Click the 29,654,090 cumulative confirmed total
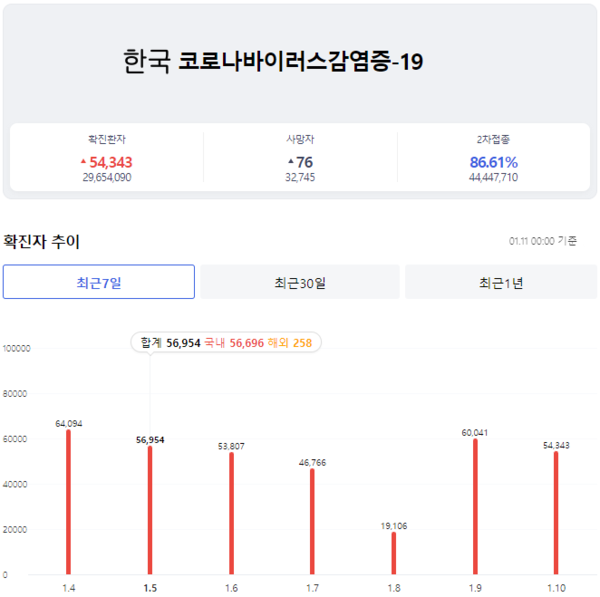The width and height of the screenshot is (600, 597). (107, 178)
